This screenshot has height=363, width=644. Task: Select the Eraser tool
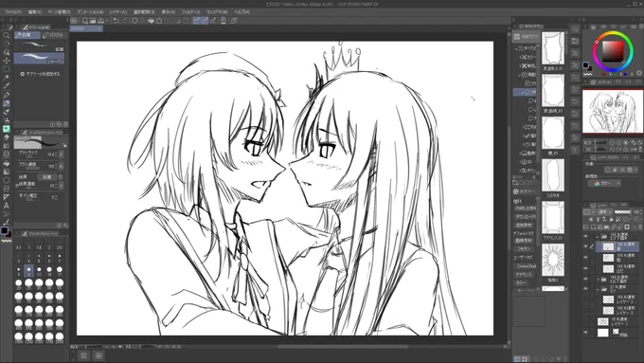[7, 137]
